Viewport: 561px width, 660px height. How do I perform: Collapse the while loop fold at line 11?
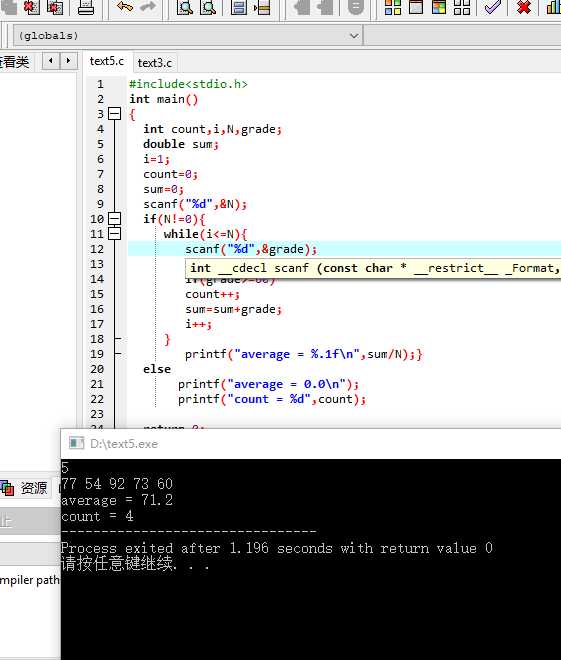pos(114,234)
